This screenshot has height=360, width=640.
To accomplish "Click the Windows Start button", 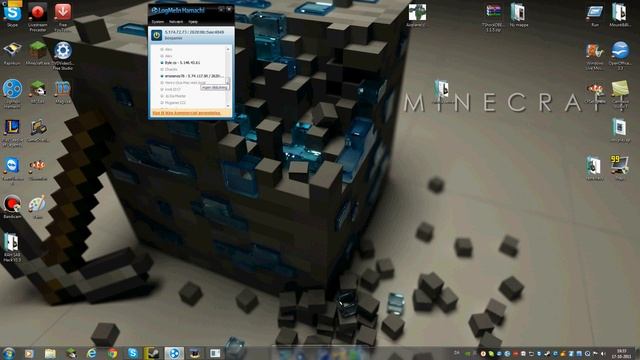I will click(x=8, y=353).
